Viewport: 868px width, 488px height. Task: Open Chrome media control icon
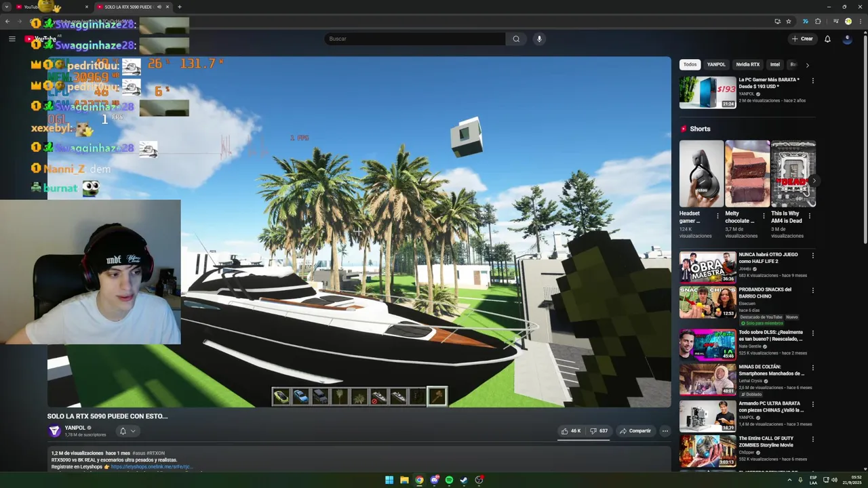(836, 21)
